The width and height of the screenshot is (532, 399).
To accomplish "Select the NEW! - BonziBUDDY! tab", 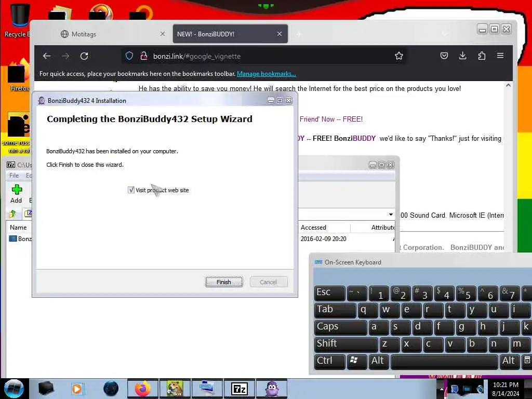I will (230, 34).
